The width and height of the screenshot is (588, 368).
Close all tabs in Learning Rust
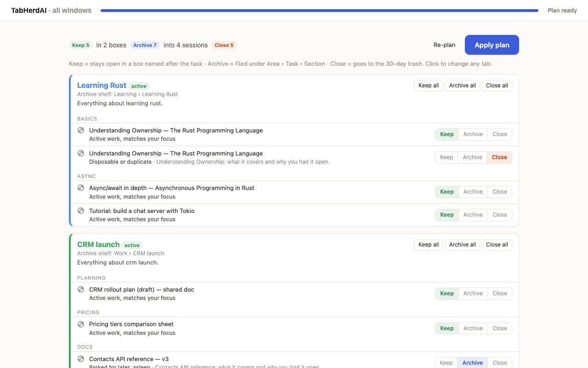point(497,86)
